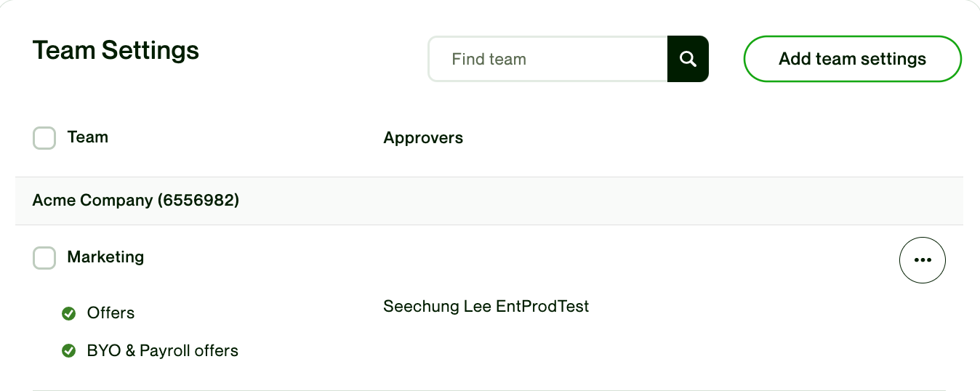
Task: Click the Approvers column header
Action: (423, 138)
